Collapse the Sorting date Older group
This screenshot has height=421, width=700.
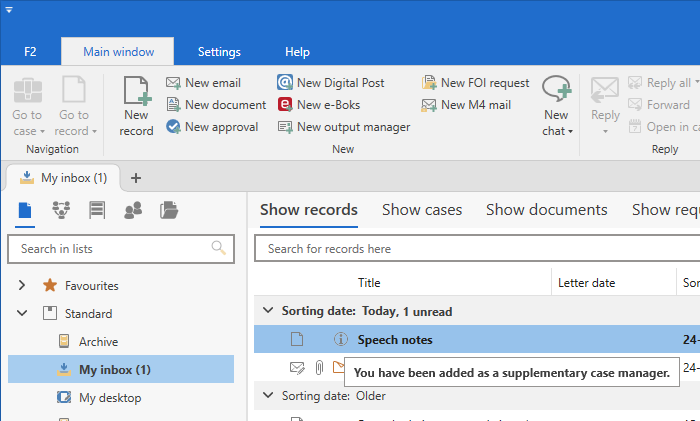[266, 396]
